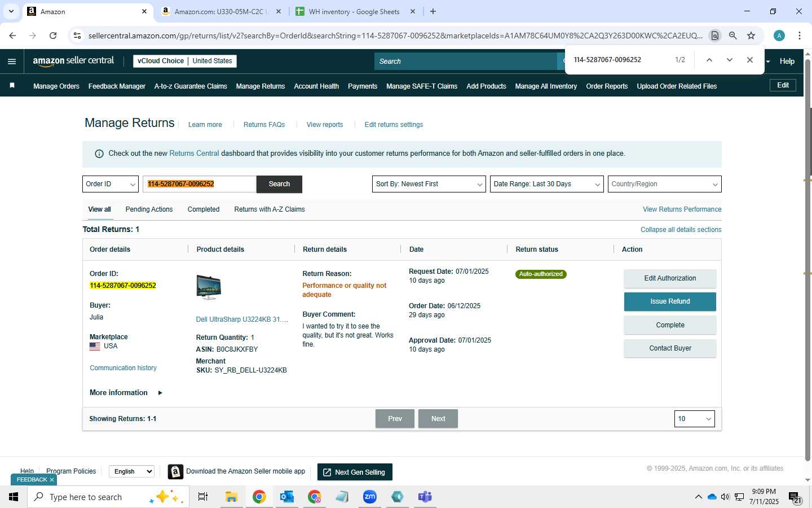Open Manage Orders in the nav bar

click(56, 86)
